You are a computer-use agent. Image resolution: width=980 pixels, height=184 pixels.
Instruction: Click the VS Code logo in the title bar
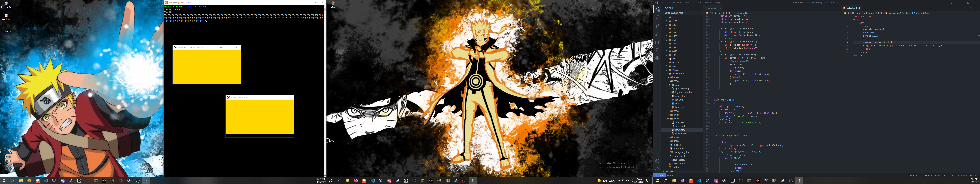656,3
